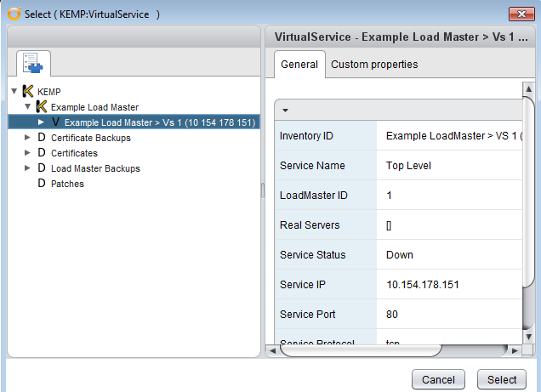Select Patches in tree
541x392 pixels.
[67, 184]
